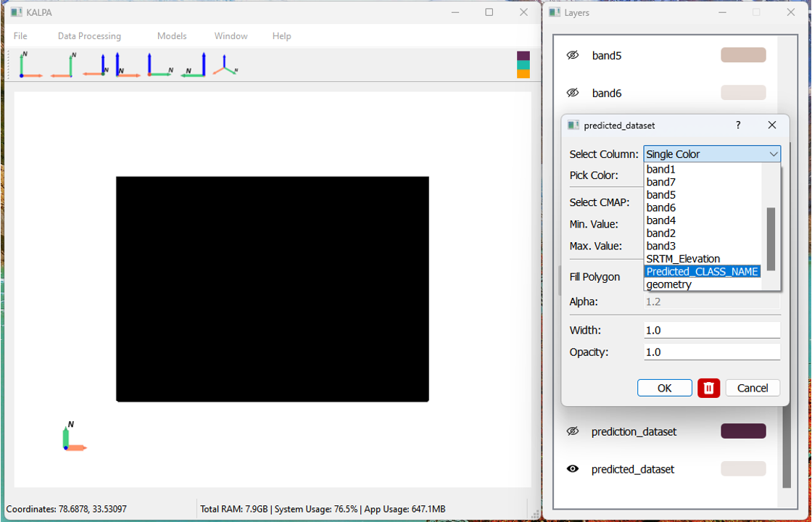
Task: Click the Alpha field showing 1.2
Action: tap(712, 302)
